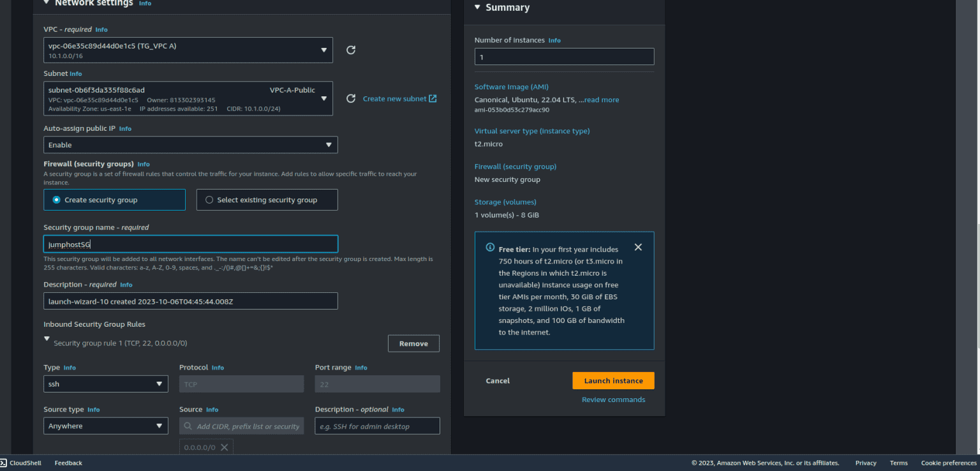
Task: Open the Feedback item in footer
Action: [x=68, y=463]
